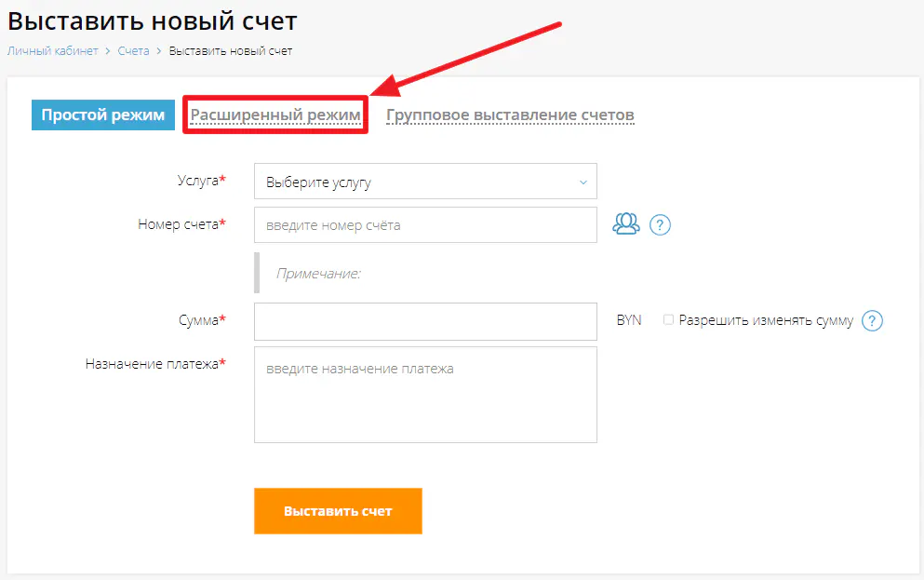Go to Личный кабинет breadcrumb link
Image resolution: width=924 pixels, height=580 pixels.
(52, 50)
